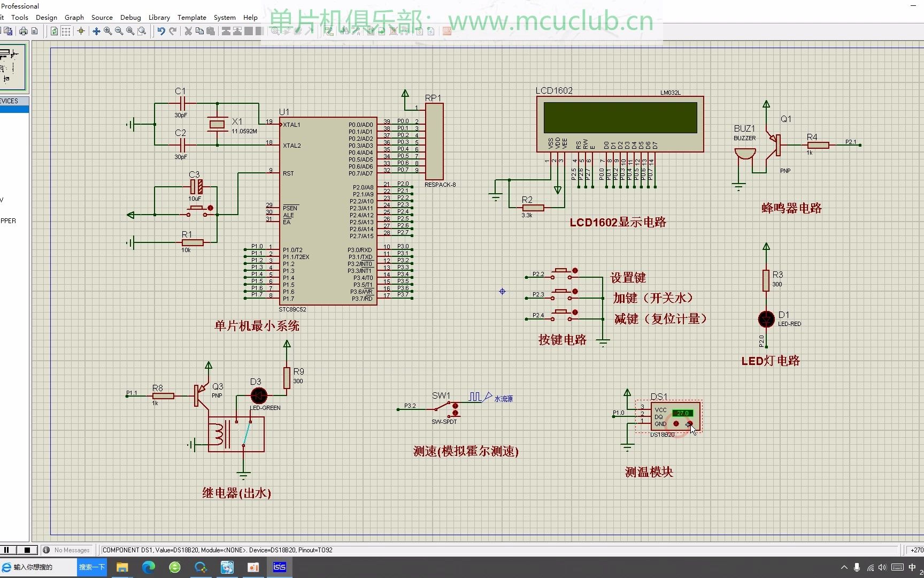The image size is (924, 578).
Task: Click the wire autorouter toolbar icon
Action: pos(329,31)
